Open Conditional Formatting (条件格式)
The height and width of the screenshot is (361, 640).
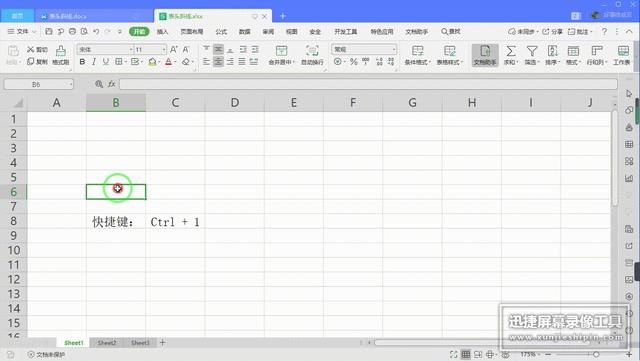[418, 55]
